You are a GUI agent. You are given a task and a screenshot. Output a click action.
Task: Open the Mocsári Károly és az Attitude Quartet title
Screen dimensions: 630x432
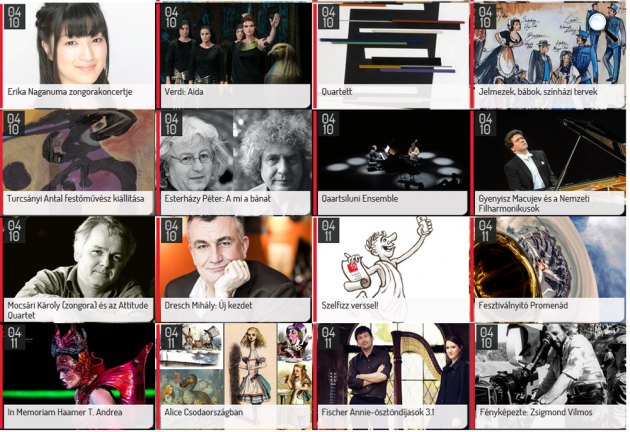click(76, 305)
